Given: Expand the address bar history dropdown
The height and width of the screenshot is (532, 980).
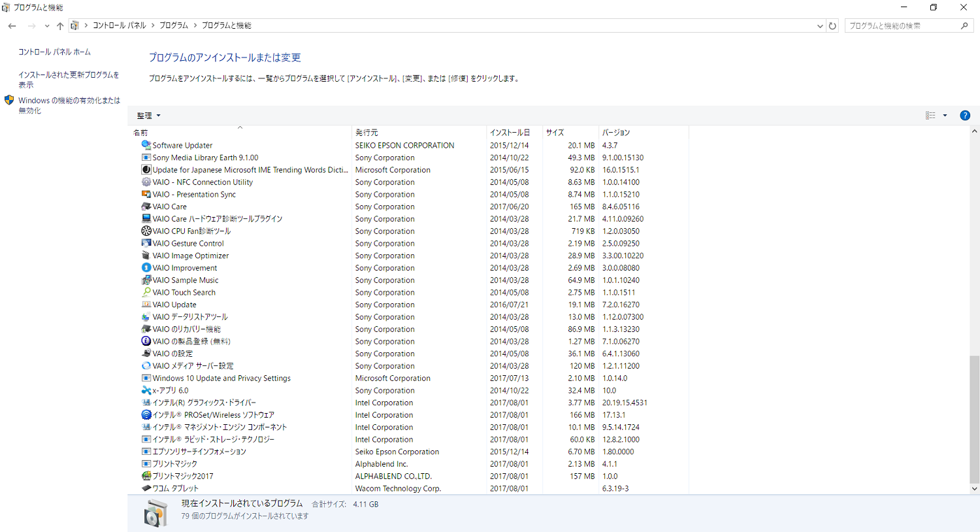Looking at the screenshot, I should 820,26.
